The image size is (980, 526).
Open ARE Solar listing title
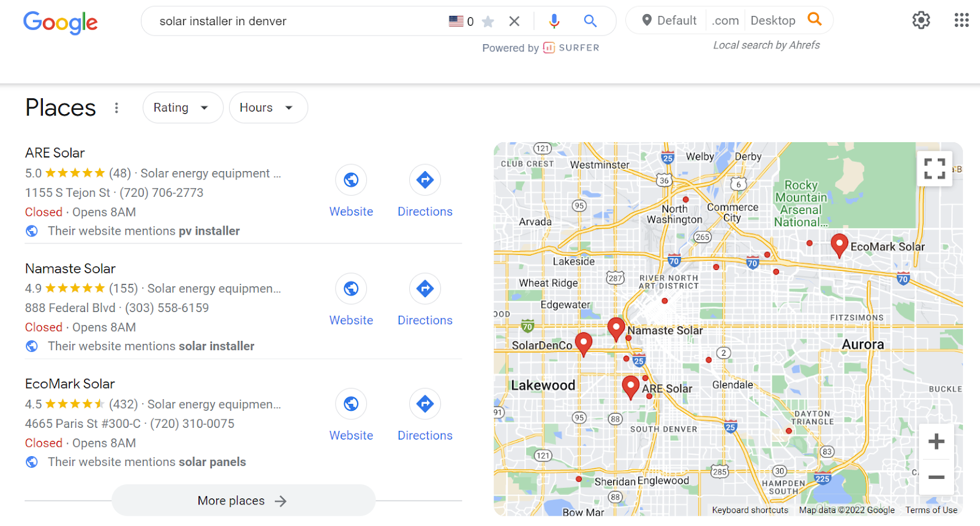click(x=55, y=153)
